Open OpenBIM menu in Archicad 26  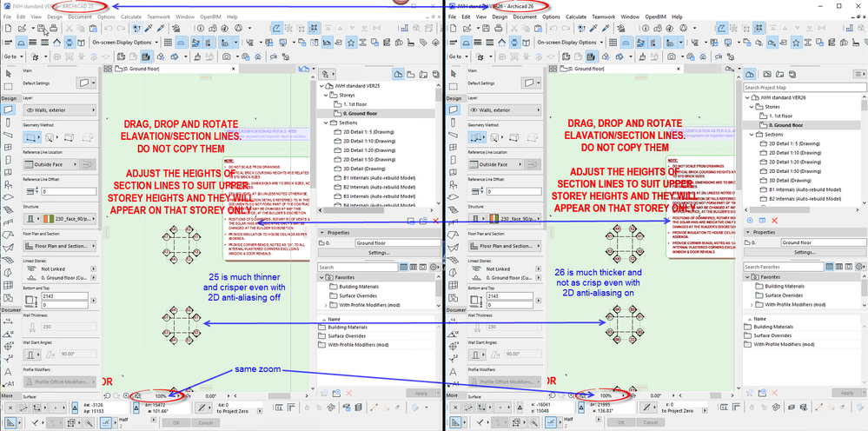click(654, 17)
